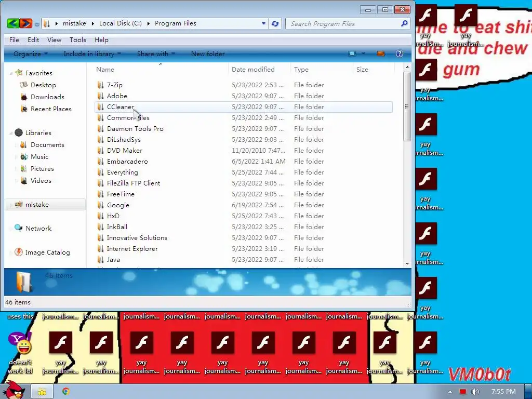Open the Yahoo Messenger desktop icon
Viewport: 532px width, 399px height.
pyautogui.click(x=20, y=344)
